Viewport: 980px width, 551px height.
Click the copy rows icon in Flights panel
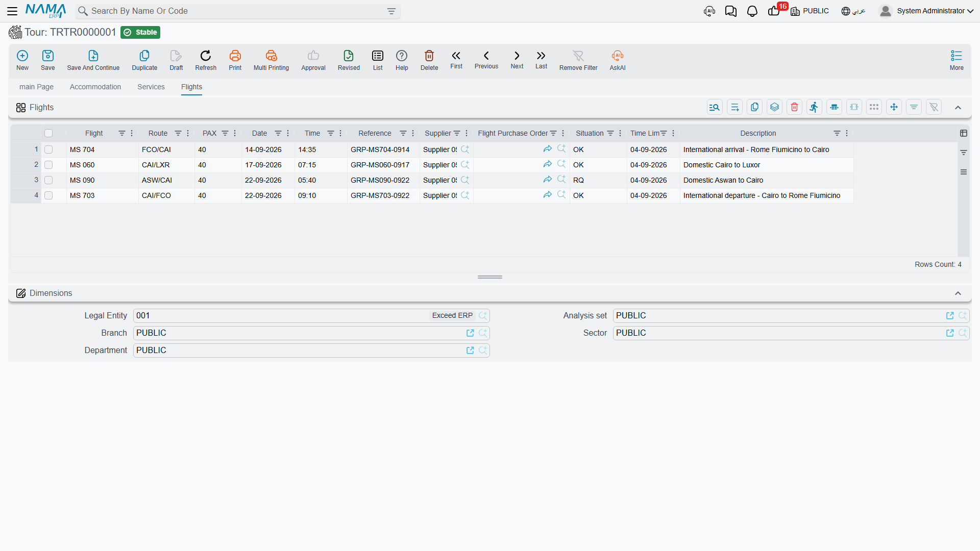pyautogui.click(x=754, y=107)
